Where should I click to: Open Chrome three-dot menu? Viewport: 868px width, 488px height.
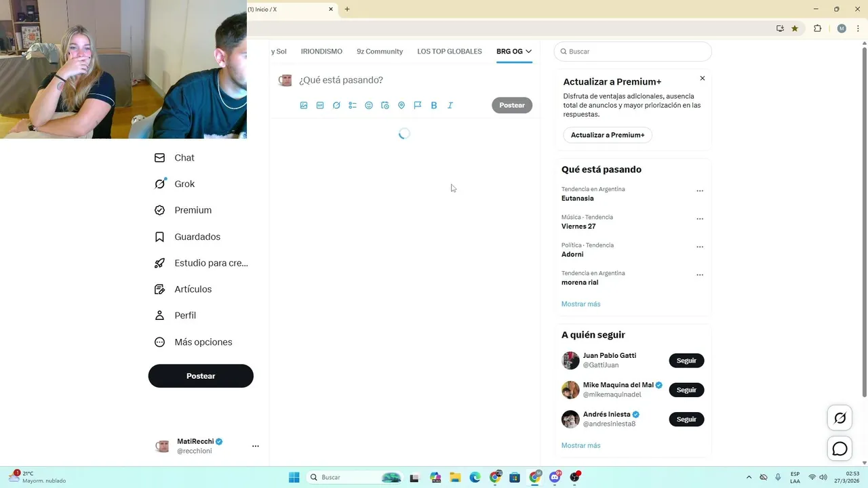point(858,28)
